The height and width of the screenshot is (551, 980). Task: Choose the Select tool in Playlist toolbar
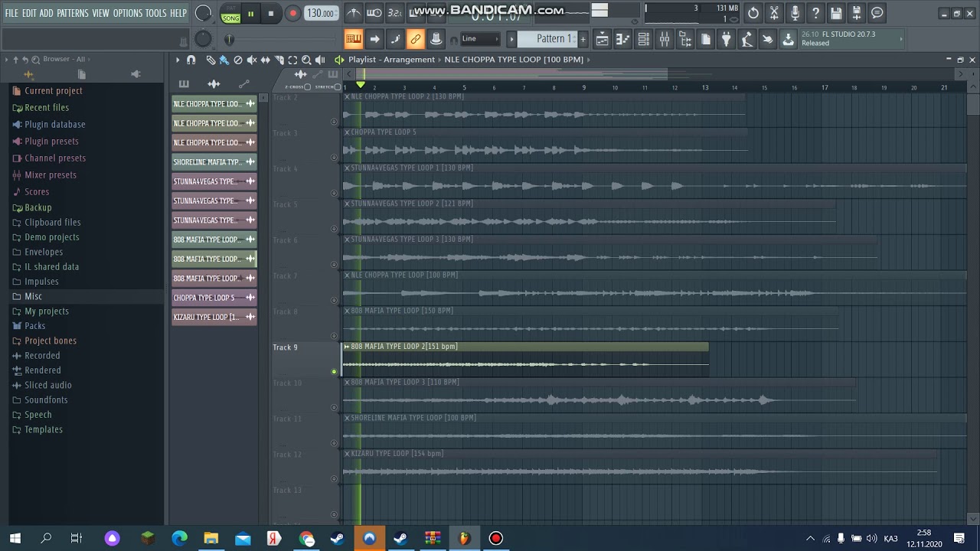tap(292, 60)
